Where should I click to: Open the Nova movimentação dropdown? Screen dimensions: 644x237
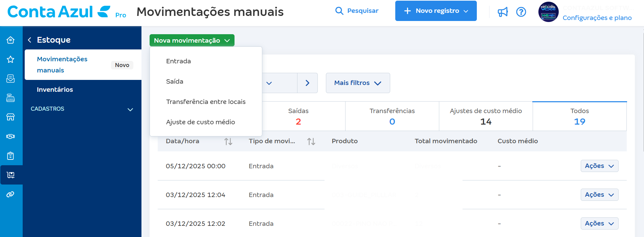click(x=192, y=41)
